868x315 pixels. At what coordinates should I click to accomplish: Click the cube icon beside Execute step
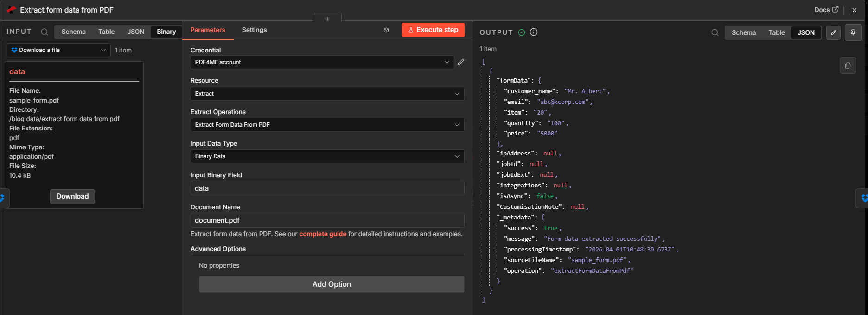(386, 30)
